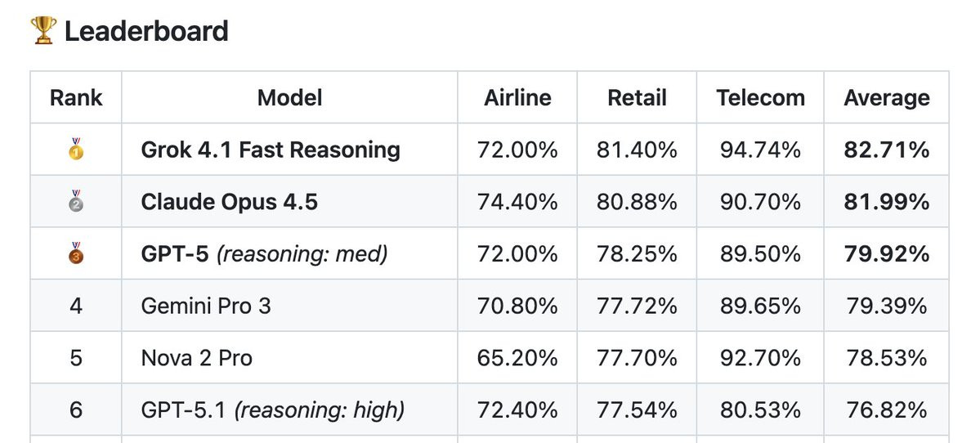
Task: Select the Leaderboard heading text
Action: pyautogui.click(x=146, y=31)
